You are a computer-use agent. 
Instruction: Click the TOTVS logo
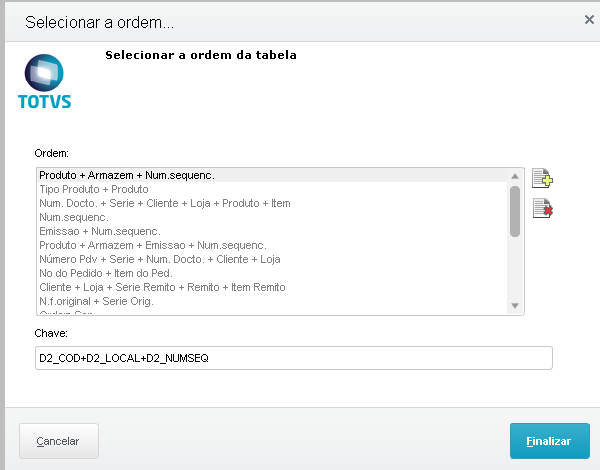[45, 82]
